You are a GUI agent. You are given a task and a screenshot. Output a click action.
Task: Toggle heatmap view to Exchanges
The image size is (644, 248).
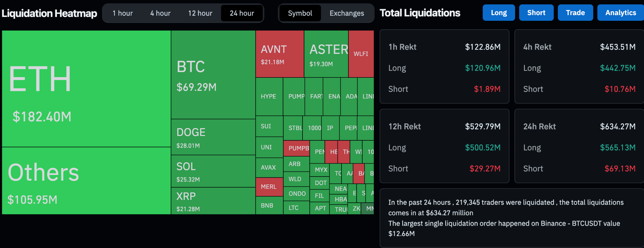347,13
